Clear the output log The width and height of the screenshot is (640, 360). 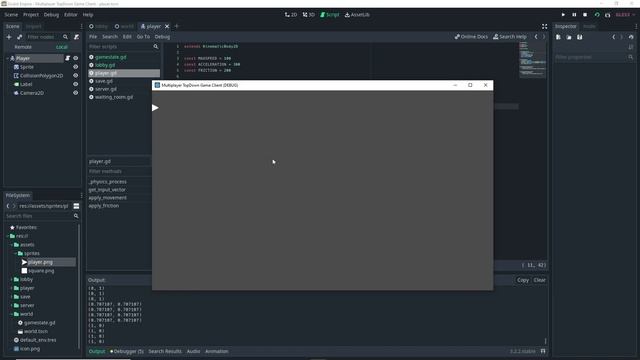[540, 280]
